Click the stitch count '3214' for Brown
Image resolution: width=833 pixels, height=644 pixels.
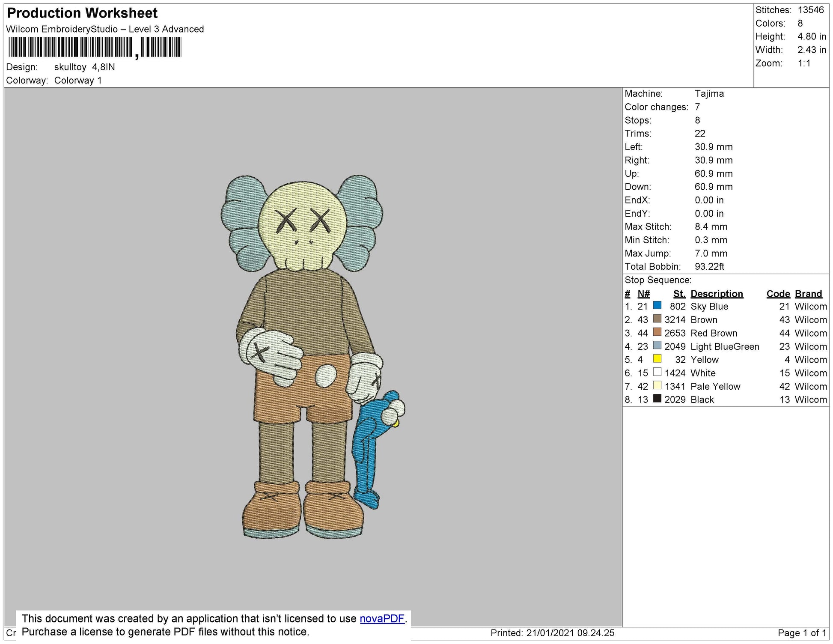[x=675, y=320]
